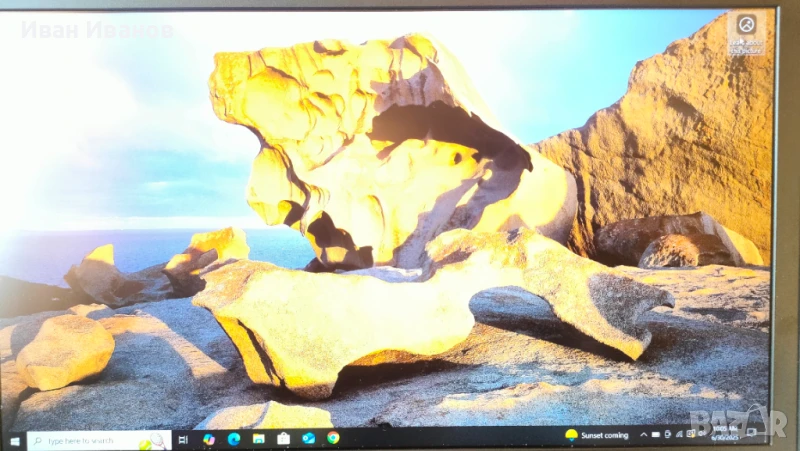Open the network status tray icon

pos(677,434)
